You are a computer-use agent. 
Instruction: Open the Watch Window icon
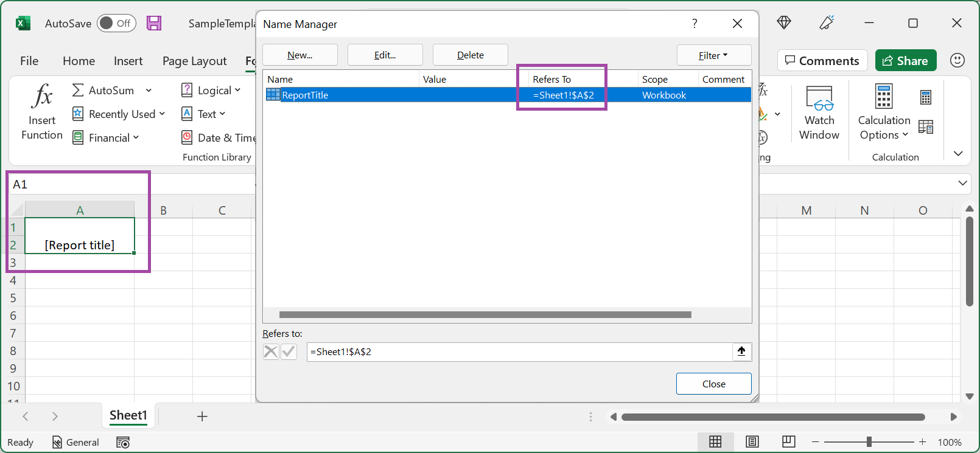tap(819, 98)
